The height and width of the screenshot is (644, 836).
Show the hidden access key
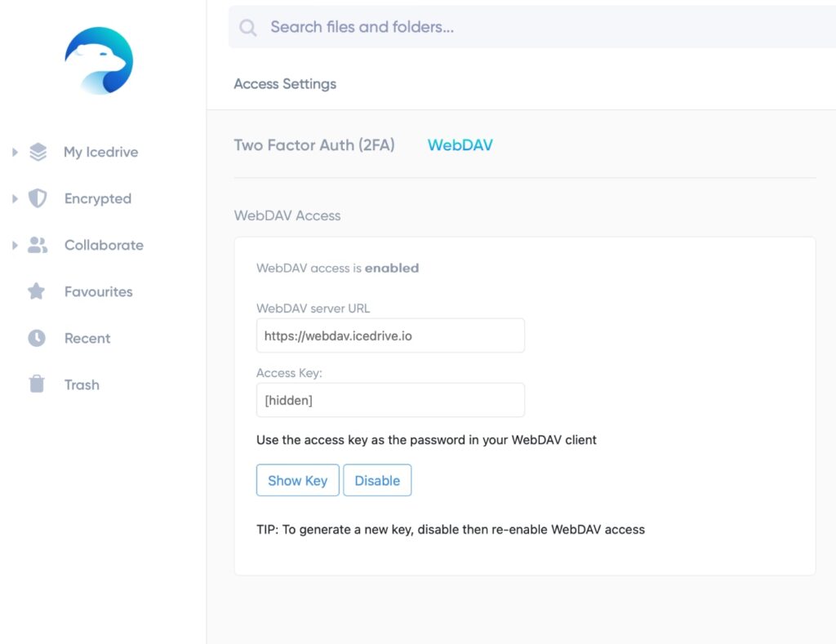pos(297,480)
